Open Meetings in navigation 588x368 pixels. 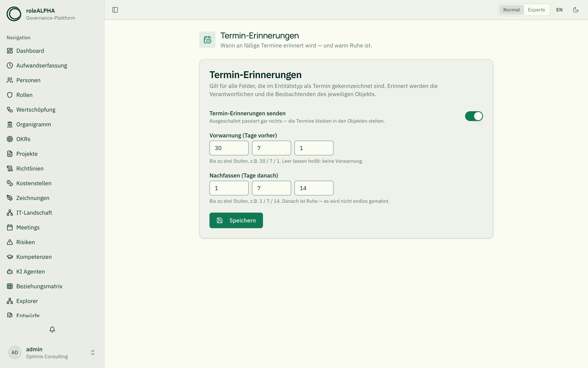point(52,227)
